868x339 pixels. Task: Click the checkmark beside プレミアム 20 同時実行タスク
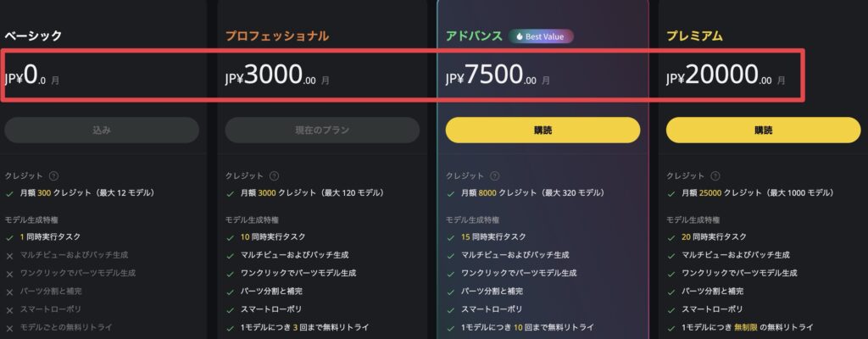(670, 236)
